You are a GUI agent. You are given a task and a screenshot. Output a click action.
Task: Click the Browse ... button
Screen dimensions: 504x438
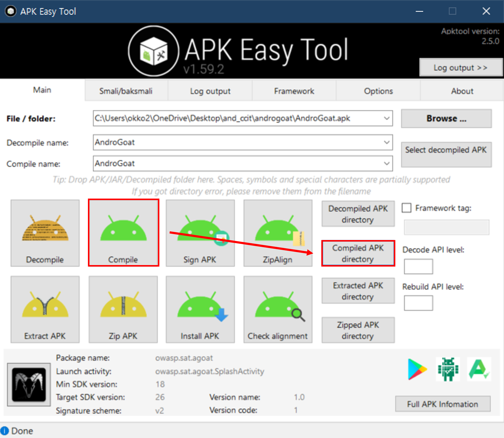[x=446, y=119]
